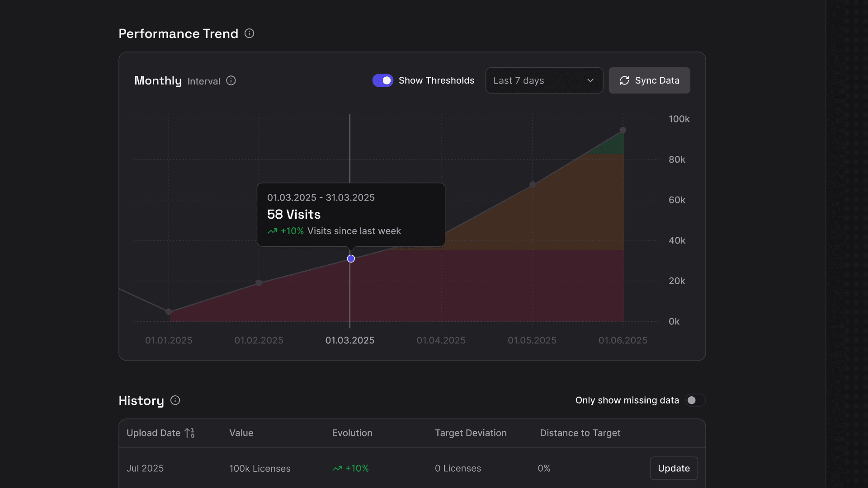Viewport: 868px width, 488px height.
Task: Click the Monthly interval label
Action: click(x=158, y=80)
